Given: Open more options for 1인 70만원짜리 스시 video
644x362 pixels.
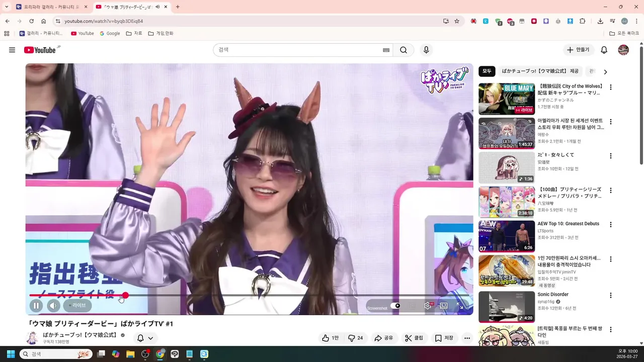Looking at the screenshot, I should [611, 259].
